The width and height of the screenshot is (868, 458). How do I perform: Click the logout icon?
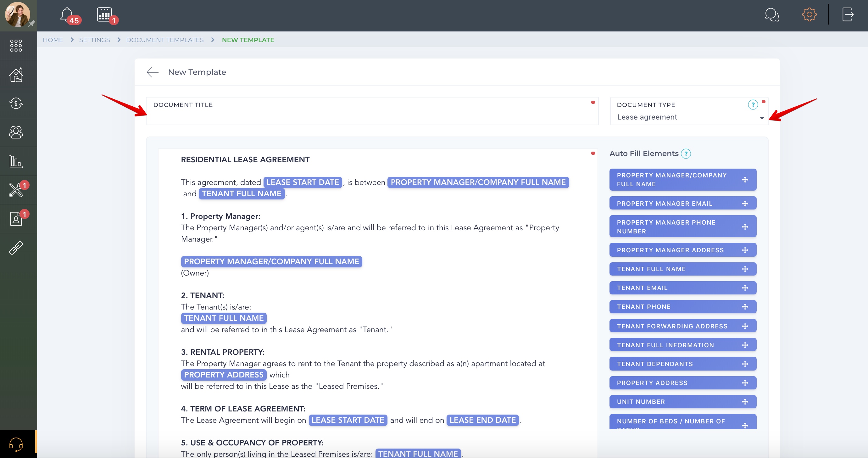coord(848,14)
